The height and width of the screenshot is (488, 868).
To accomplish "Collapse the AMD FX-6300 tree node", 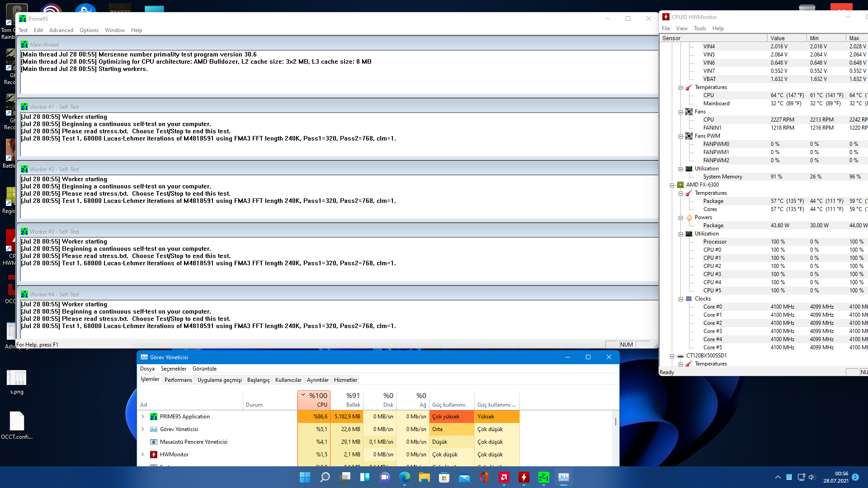I will [672, 185].
